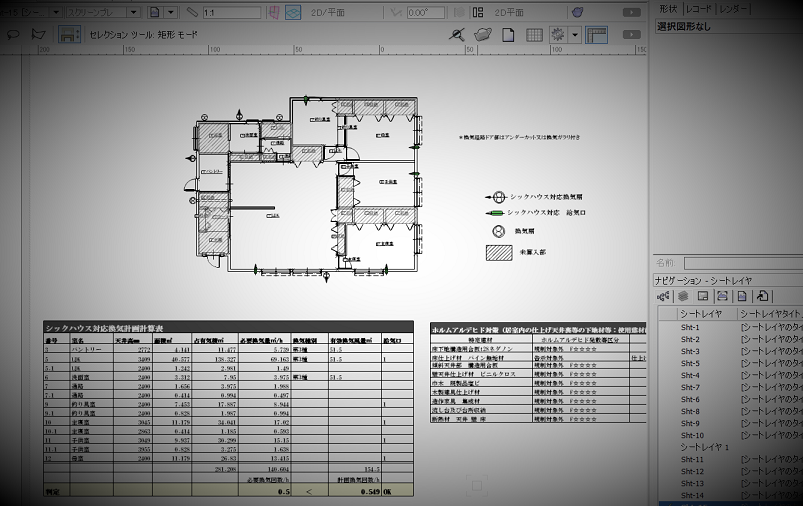This screenshot has height=506, width=803.
Task: Open the dropdown next to the gear icon
Action: pos(576,35)
